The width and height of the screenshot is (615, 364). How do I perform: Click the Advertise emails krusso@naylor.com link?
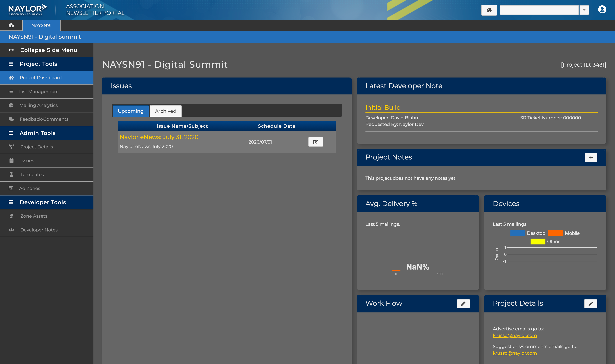515,335
